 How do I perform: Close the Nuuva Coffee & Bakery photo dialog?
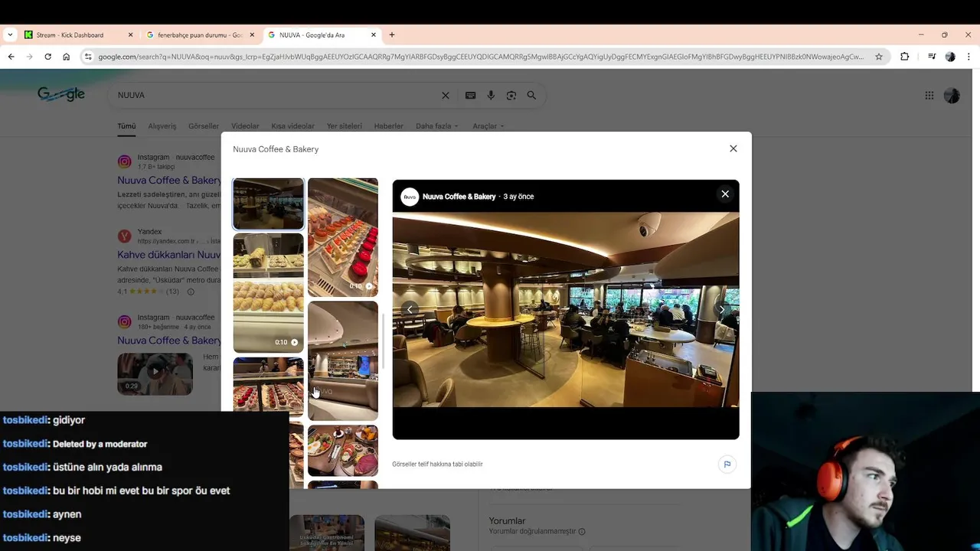[733, 148]
